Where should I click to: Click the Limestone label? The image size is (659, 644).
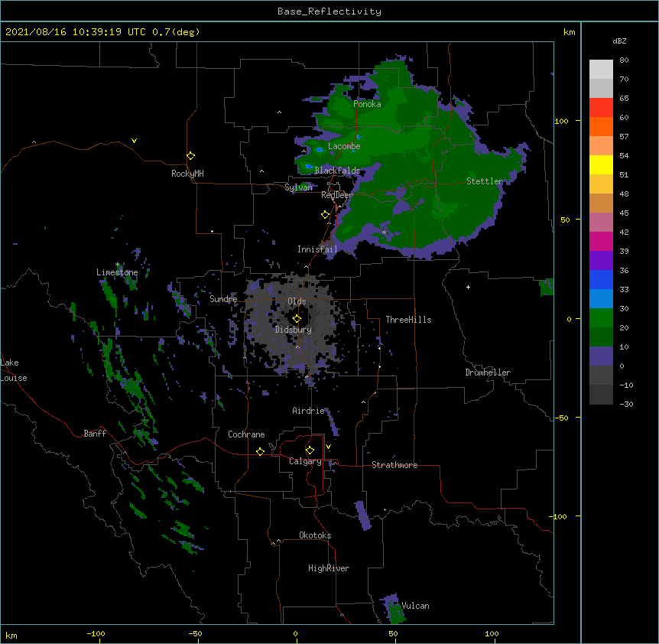[x=117, y=272]
